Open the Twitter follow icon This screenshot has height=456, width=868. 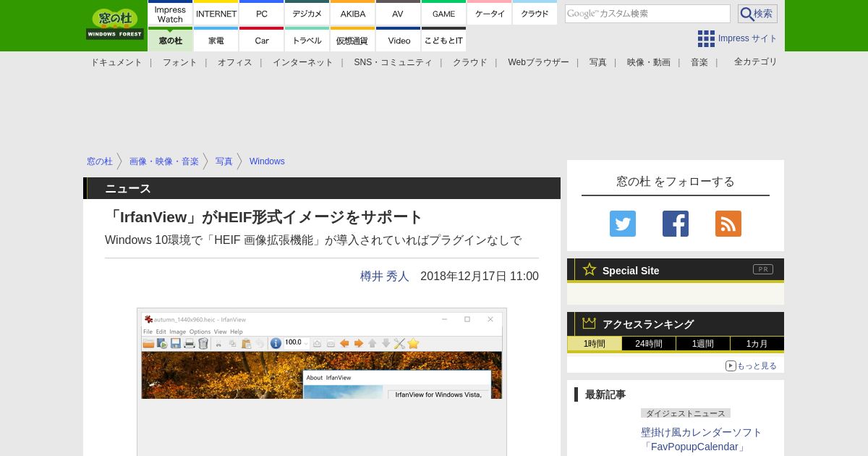pos(623,224)
